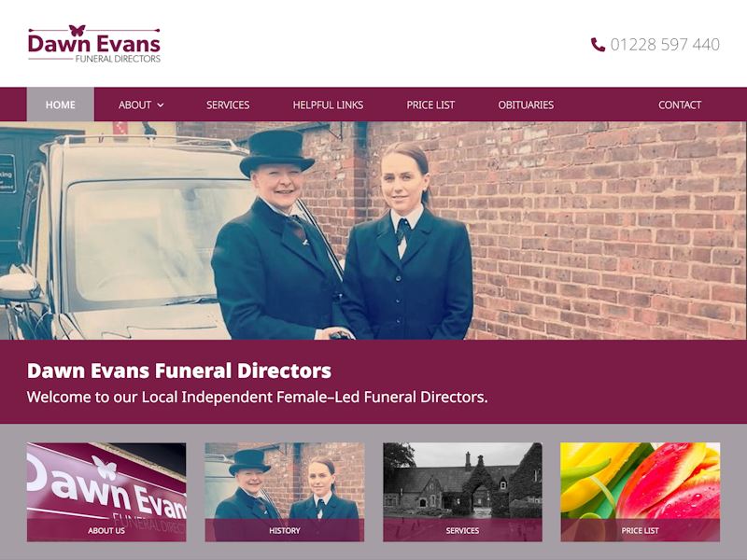Click the Dawn Evans Funeral Directors heading
The width and height of the screenshot is (747, 560).
179,371
